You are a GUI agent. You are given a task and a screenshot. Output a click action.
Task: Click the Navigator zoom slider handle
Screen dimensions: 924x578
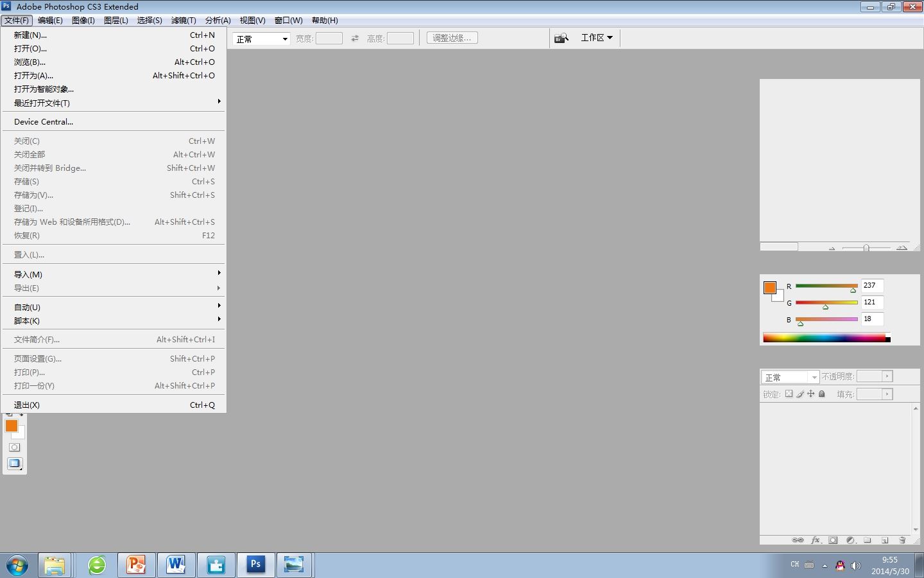[866, 248]
